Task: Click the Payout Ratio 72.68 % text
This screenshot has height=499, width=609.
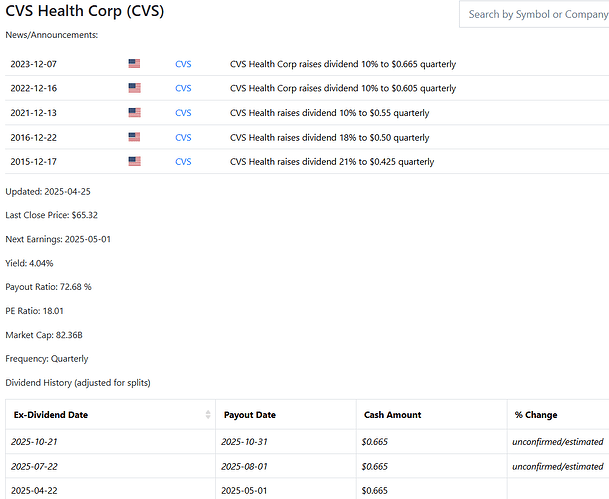Action: tap(48, 287)
